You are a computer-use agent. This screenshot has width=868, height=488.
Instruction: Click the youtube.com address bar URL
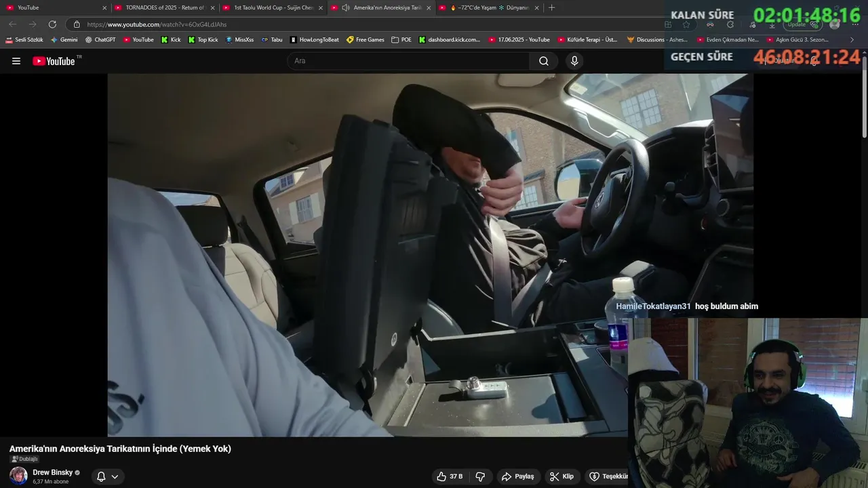tap(157, 24)
